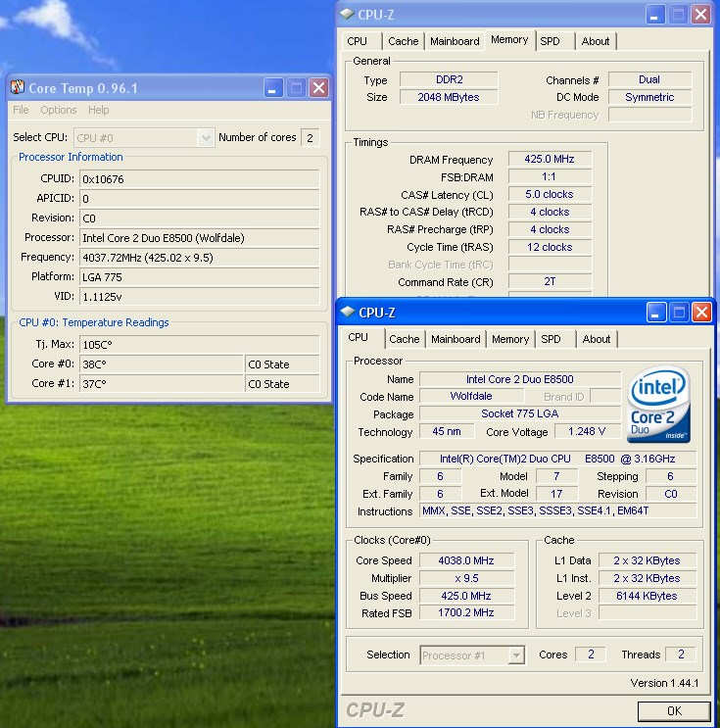
Task: Click the Frequency field showing 4037.72MHz
Action: [200, 258]
